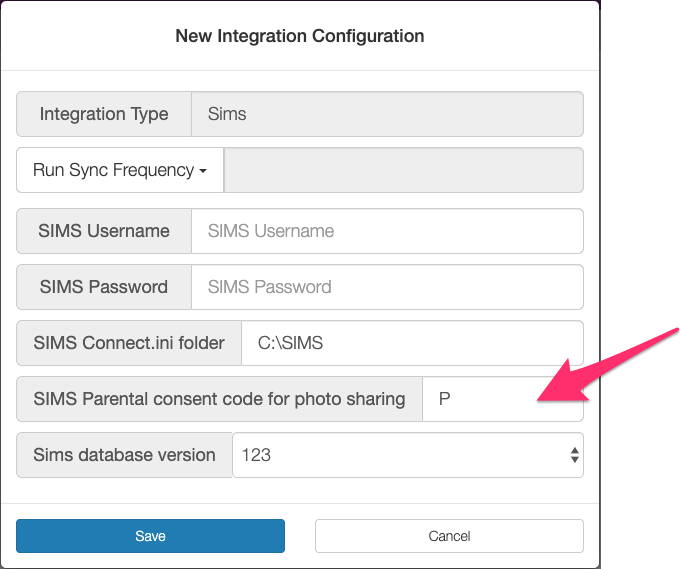The height and width of the screenshot is (569, 680).
Task: Click the SIMS Password label
Action: click(x=104, y=287)
